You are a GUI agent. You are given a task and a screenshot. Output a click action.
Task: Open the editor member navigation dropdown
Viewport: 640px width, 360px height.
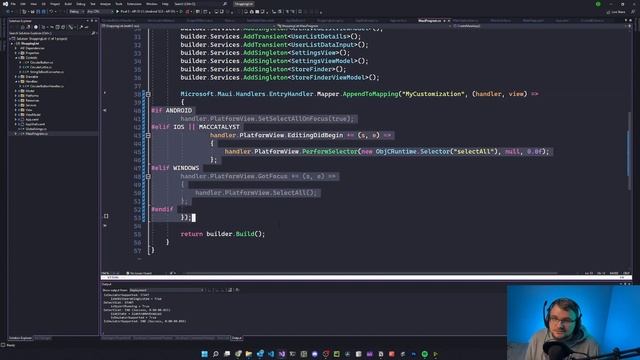539,26
